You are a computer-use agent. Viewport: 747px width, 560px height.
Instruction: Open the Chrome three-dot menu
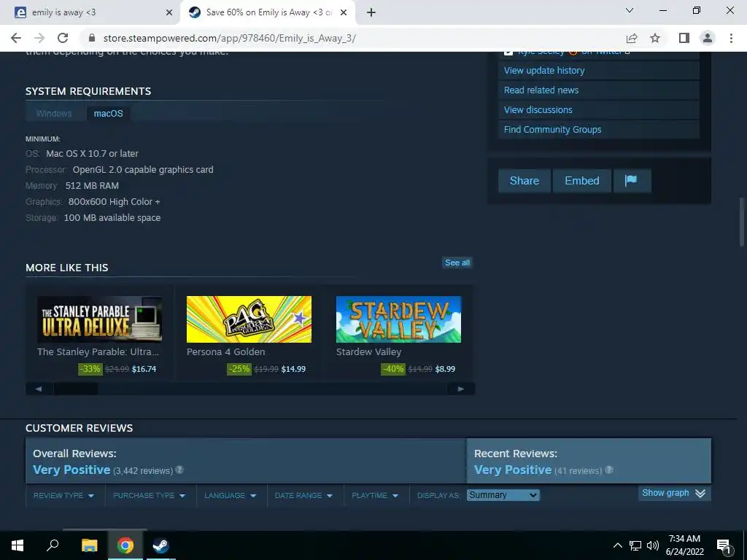point(731,38)
